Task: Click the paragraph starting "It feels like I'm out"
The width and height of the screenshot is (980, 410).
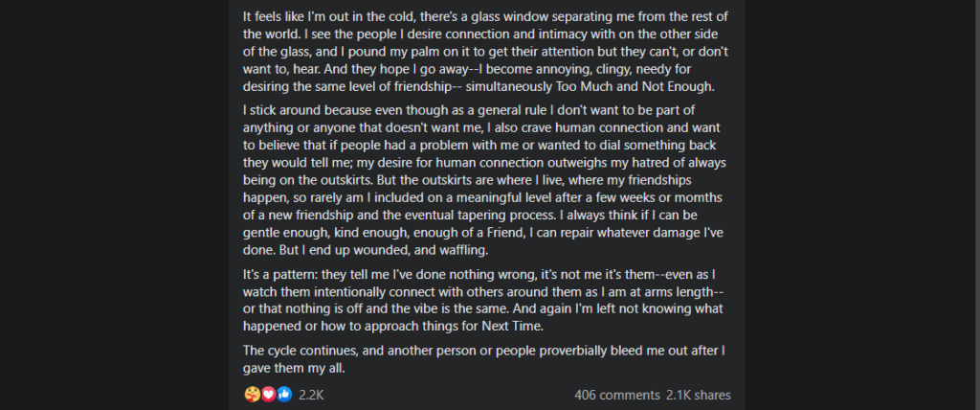Action: [x=485, y=52]
